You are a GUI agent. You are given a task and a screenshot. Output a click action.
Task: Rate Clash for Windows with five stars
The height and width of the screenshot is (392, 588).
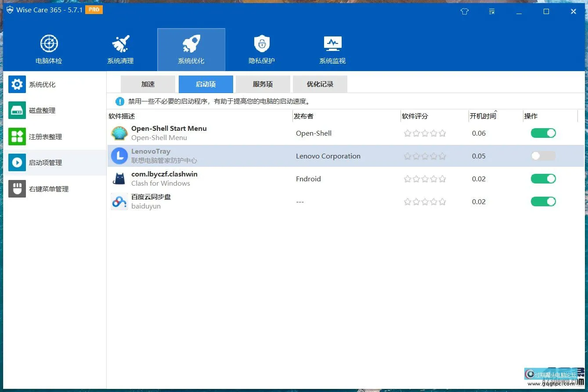pyautogui.click(x=442, y=179)
